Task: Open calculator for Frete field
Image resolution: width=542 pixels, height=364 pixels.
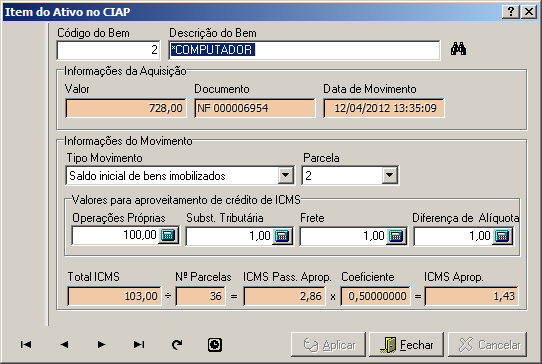Action: tap(396, 236)
